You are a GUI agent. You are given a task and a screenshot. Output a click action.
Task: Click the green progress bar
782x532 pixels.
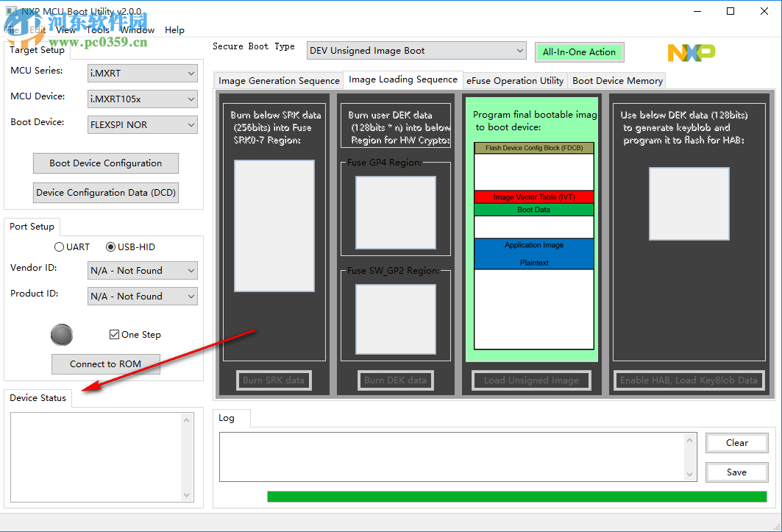point(515,496)
